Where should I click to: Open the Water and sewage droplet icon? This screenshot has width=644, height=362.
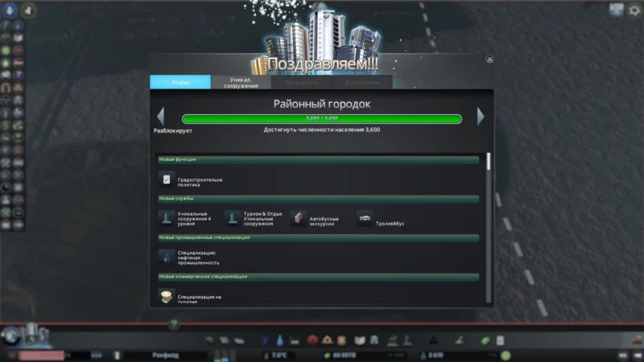(x=279, y=340)
